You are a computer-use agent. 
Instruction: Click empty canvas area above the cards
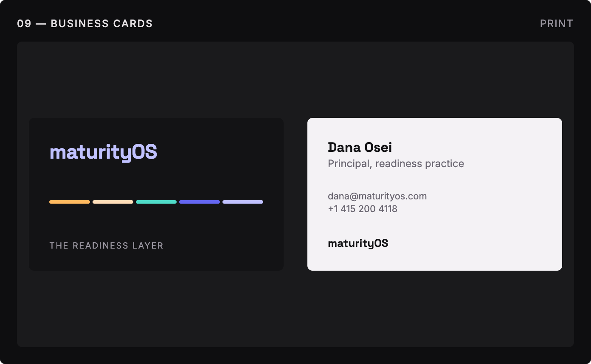(x=295, y=80)
